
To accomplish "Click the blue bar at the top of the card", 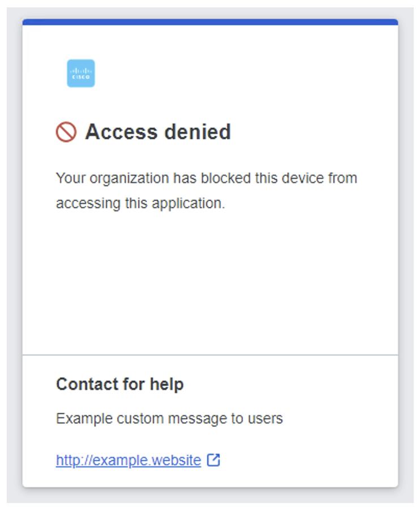I will tap(210, 21).
